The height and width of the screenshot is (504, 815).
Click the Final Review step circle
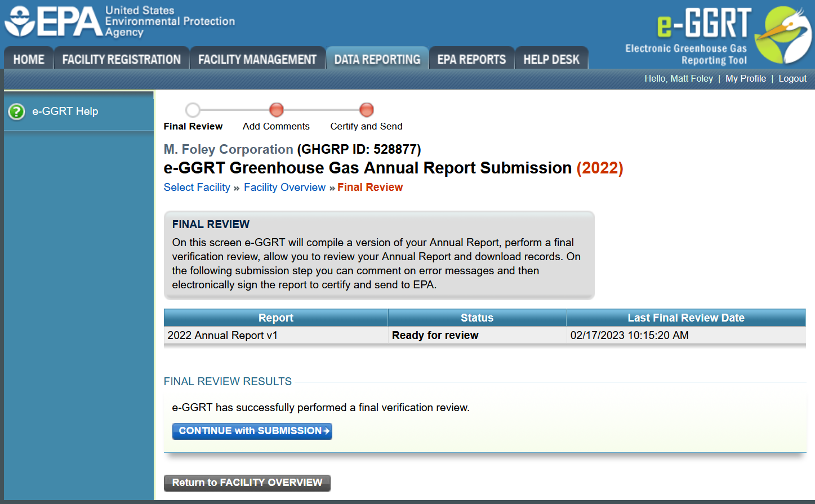(193, 110)
